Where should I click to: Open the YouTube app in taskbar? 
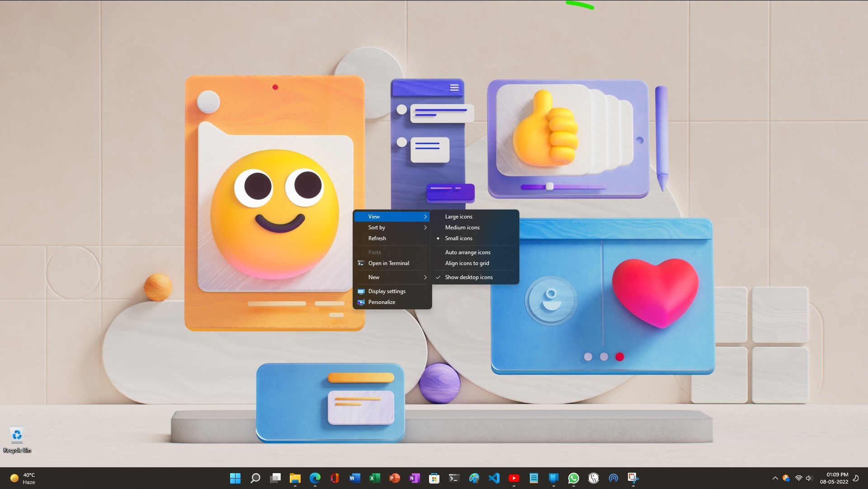click(x=514, y=478)
